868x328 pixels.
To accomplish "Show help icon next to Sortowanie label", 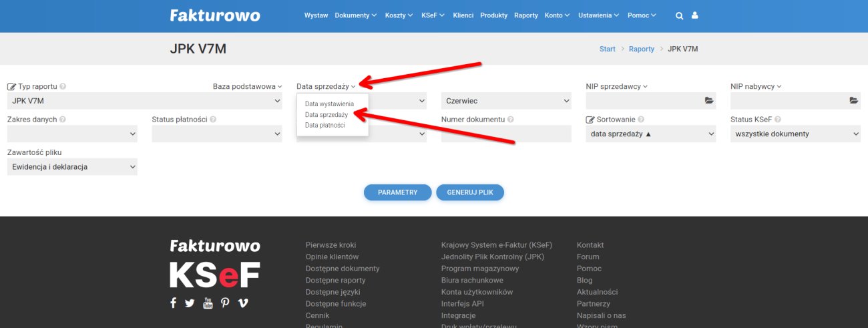I will (641, 120).
